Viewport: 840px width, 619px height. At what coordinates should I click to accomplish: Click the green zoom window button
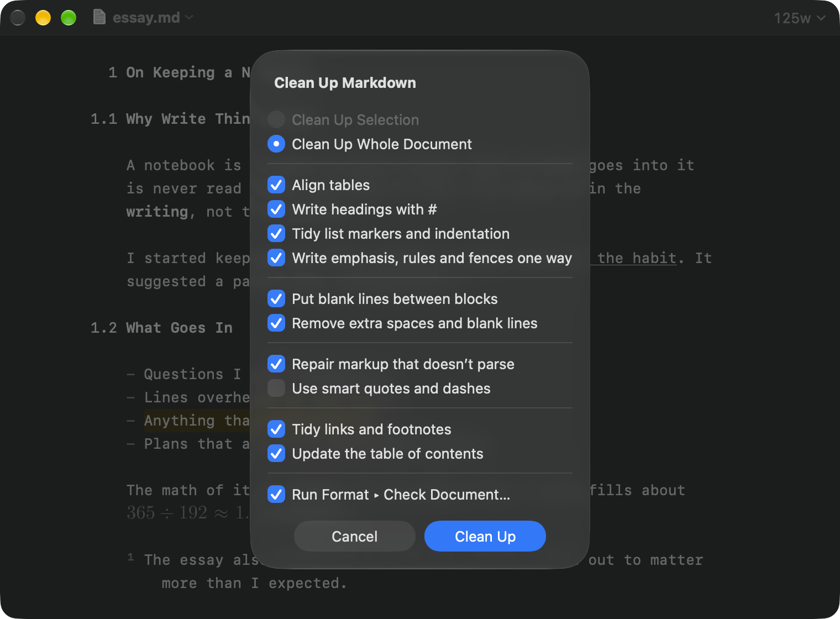pos(69,18)
